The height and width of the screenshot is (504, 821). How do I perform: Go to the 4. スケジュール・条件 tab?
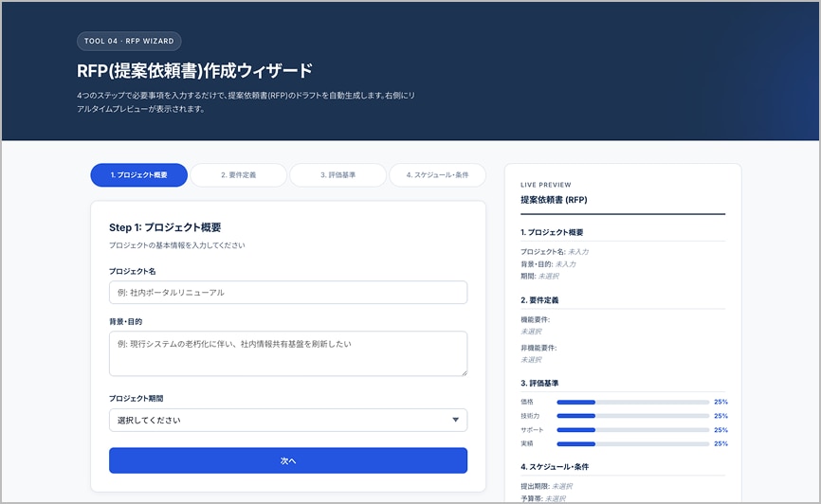[437, 175]
